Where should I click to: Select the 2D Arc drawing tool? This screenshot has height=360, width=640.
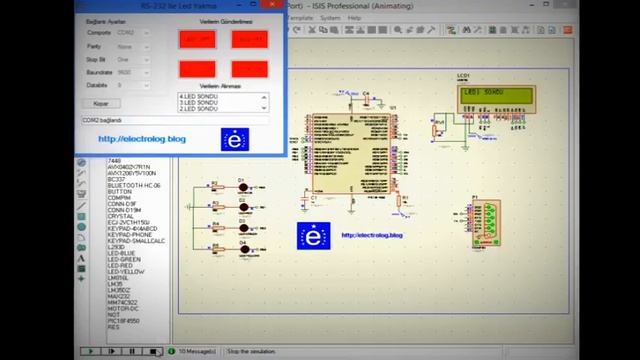(x=81, y=237)
